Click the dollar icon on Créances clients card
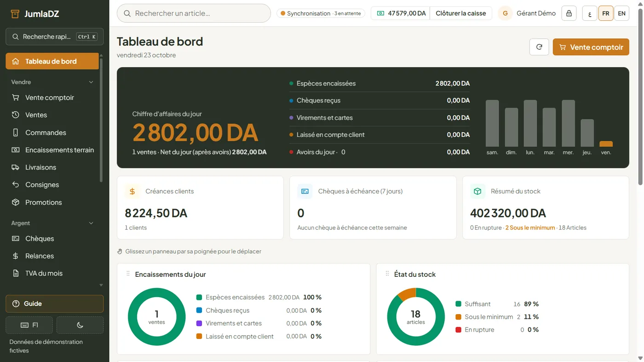Screen dimensions: 644x362 tap(132, 191)
